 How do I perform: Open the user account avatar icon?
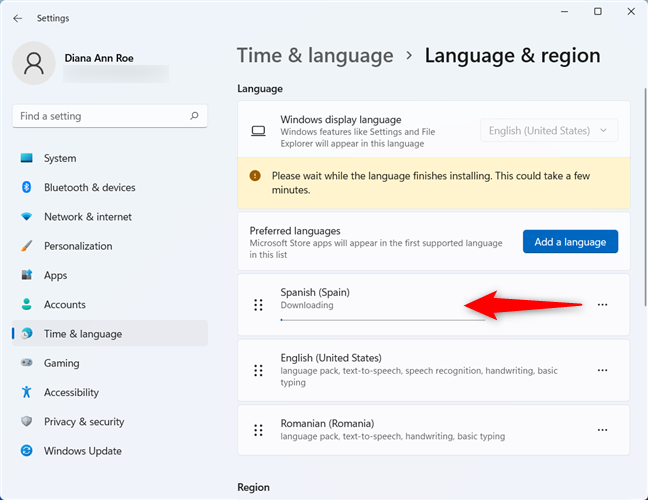(x=34, y=63)
